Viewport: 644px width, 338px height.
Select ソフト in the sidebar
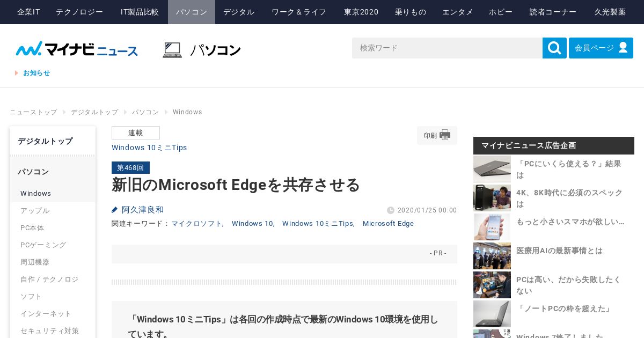click(53, 296)
